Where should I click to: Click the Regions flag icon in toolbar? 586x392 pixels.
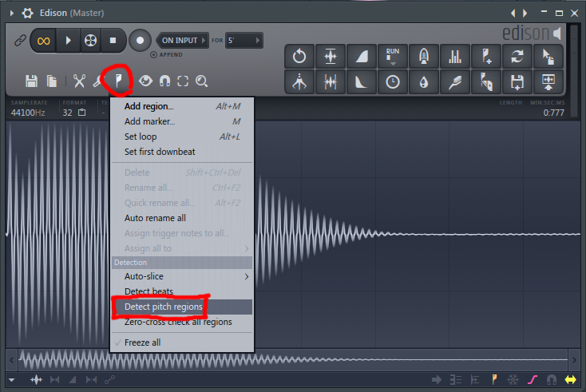[x=118, y=81]
